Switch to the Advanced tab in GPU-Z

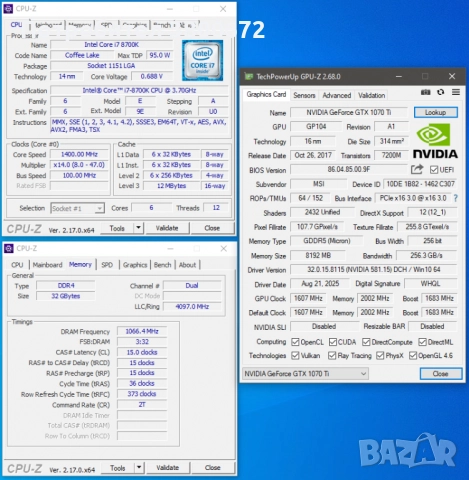click(x=337, y=95)
